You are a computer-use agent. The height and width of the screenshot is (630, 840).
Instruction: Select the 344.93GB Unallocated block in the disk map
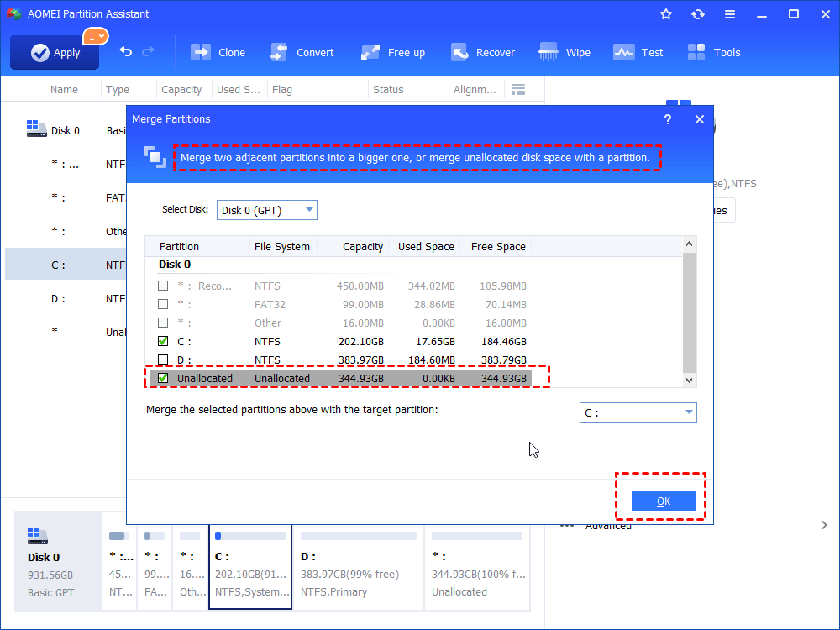pyautogui.click(x=477, y=566)
